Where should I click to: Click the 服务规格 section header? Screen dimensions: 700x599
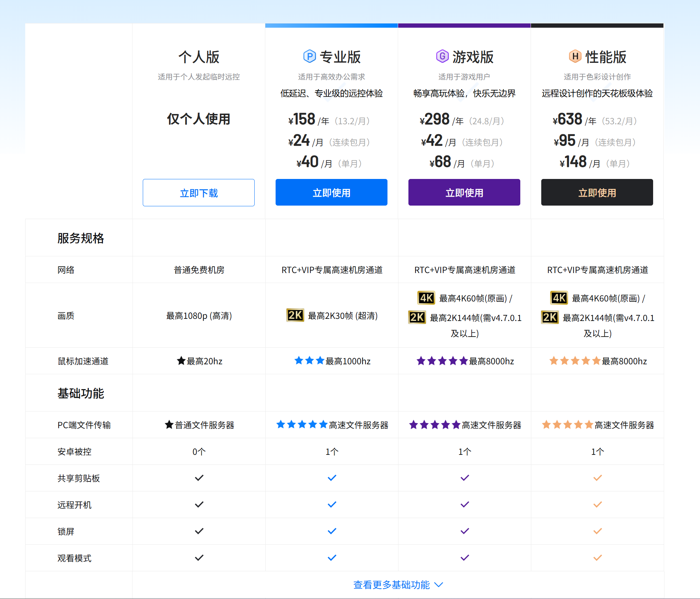click(x=81, y=238)
